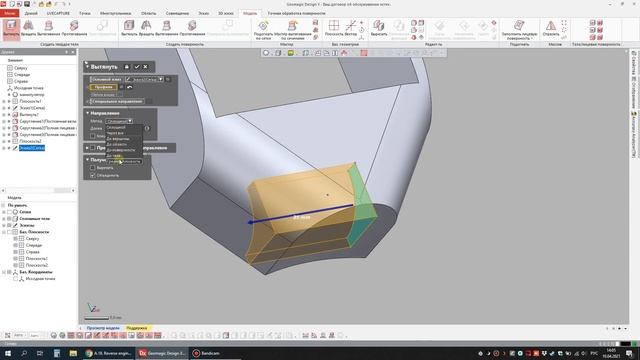Image resolution: width=640 pixels, height=360 pixels.
Task: Toggle visibility of Плоскость2 in Модель panel
Action: 16,265
